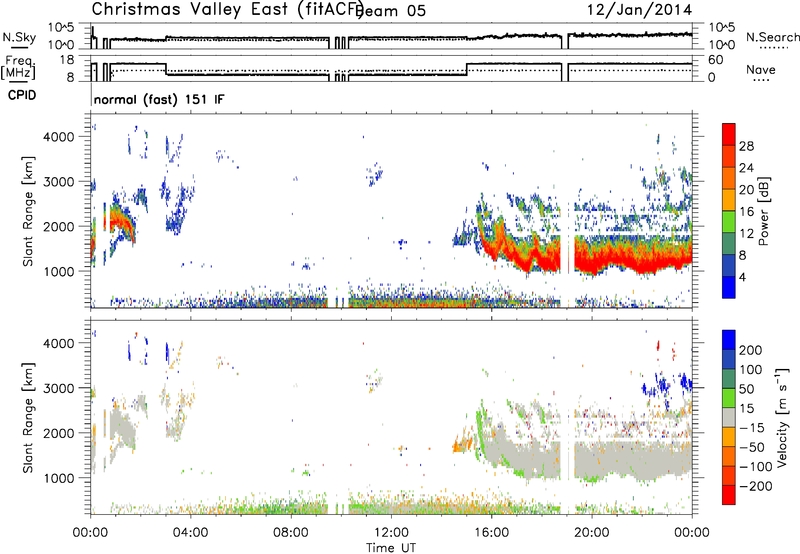Screen dimensions: 800x554
Task: Click the 'Power [dB]' color bar title
Action: coord(763,211)
